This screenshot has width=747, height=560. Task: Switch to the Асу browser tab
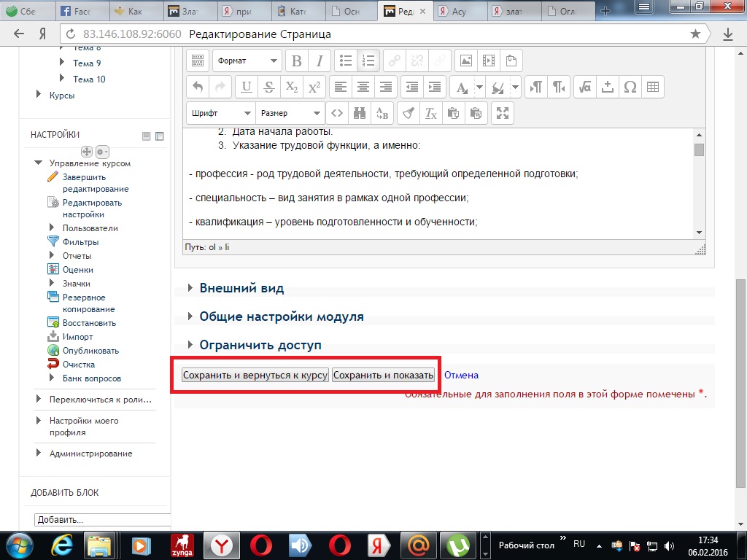click(x=460, y=11)
